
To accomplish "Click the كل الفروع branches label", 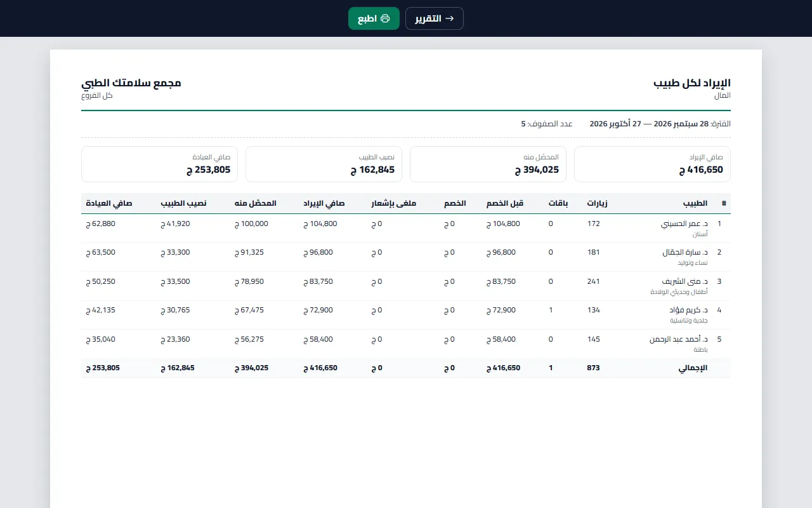I will 97,95.
